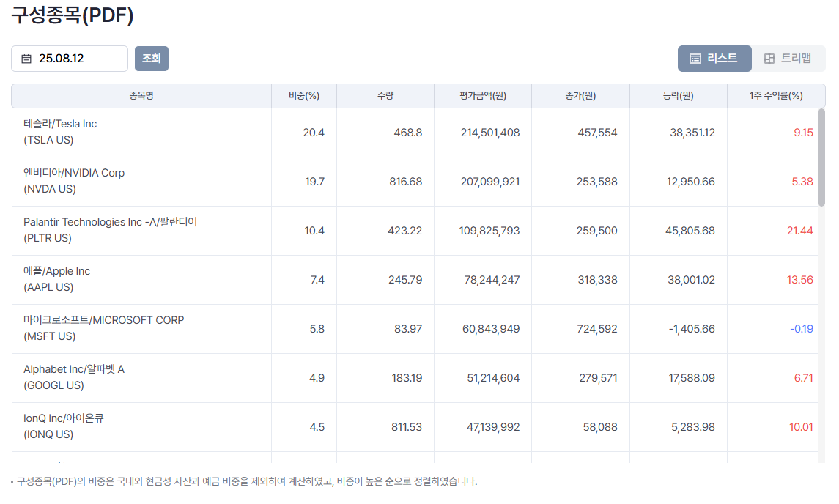The width and height of the screenshot is (839, 504).
Task: Click Alphabet quantity 183.19
Action: pyautogui.click(x=407, y=378)
